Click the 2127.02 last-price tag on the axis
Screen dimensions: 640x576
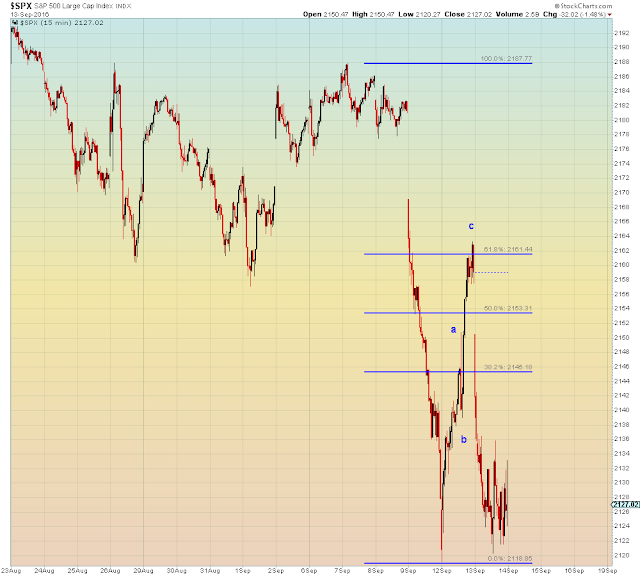[625, 505]
